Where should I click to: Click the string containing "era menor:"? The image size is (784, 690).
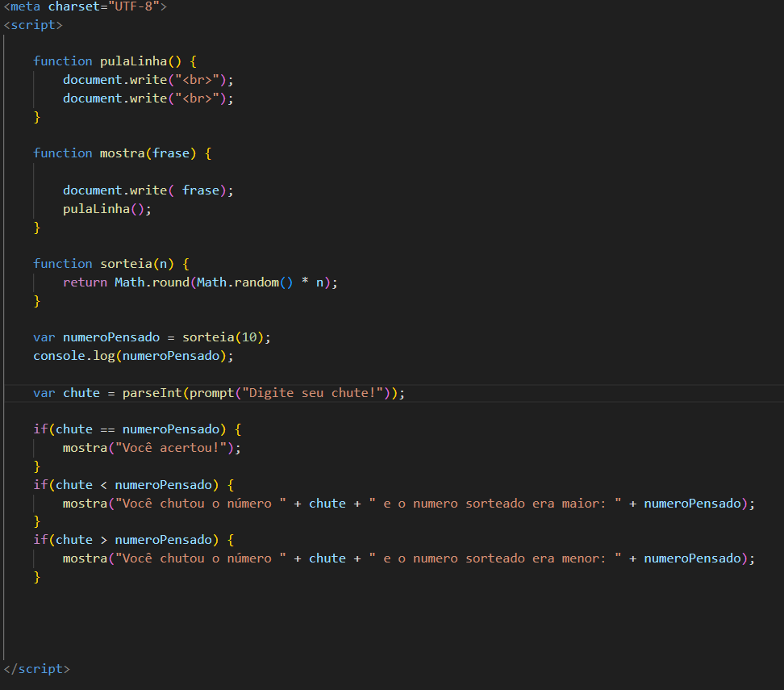tap(495, 558)
